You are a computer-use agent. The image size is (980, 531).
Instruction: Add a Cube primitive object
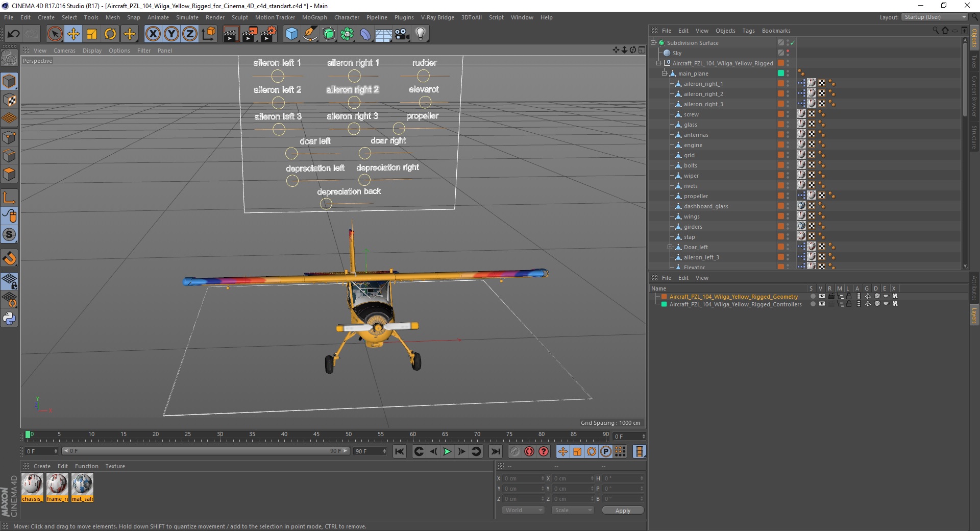click(x=291, y=34)
